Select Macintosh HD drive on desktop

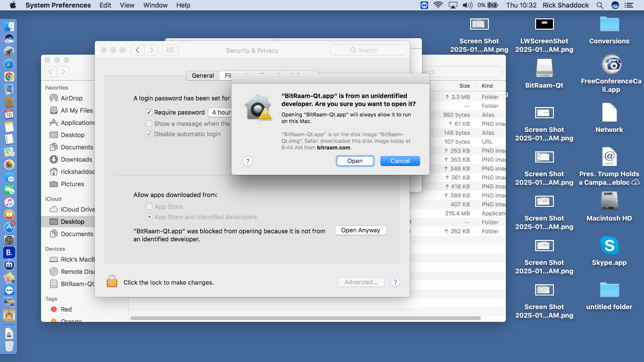tap(609, 206)
